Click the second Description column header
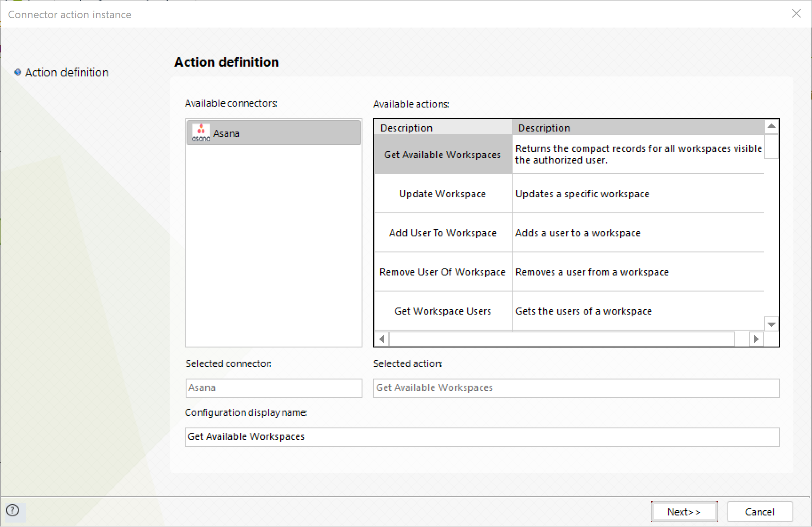This screenshot has width=812, height=527. (x=638, y=128)
